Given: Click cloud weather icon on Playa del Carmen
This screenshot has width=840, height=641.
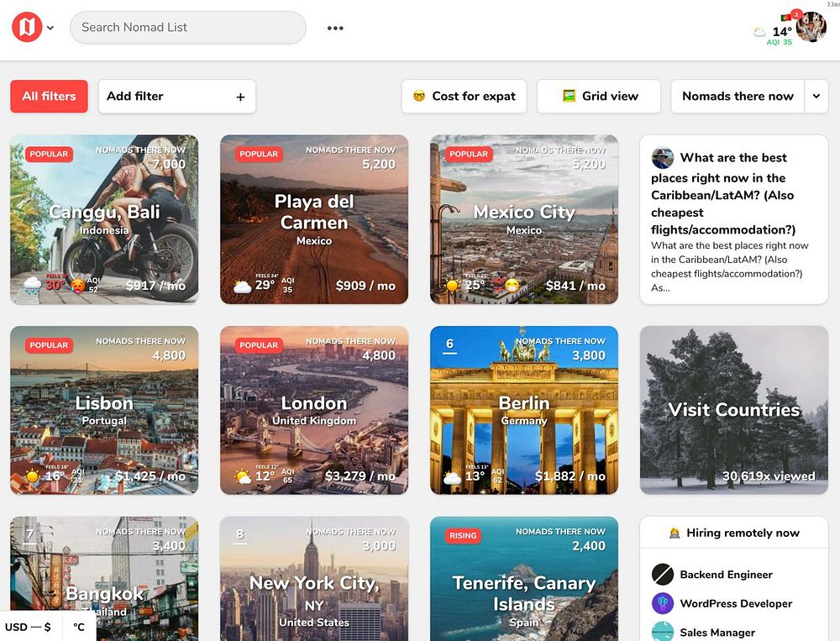Looking at the screenshot, I should [x=242, y=286].
